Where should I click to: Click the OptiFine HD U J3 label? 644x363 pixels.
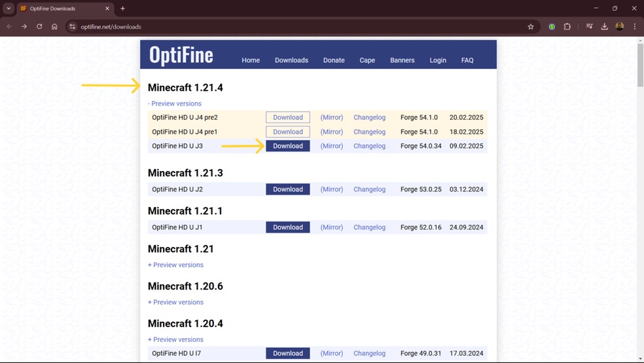pos(177,146)
